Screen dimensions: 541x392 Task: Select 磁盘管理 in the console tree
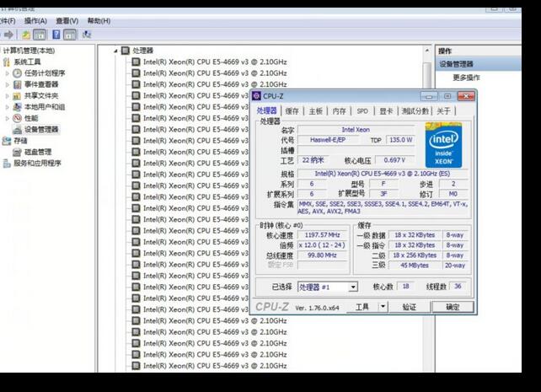coord(38,153)
